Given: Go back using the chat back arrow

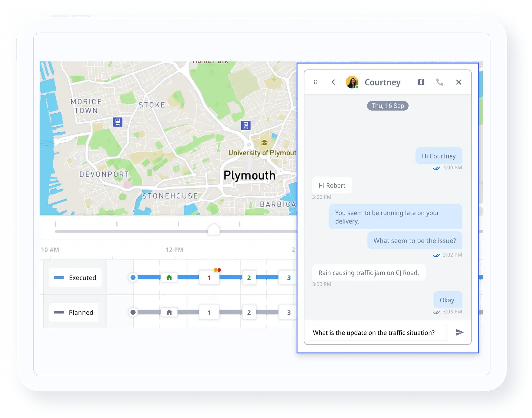Looking at the screenshot, I should click(333, 82).
